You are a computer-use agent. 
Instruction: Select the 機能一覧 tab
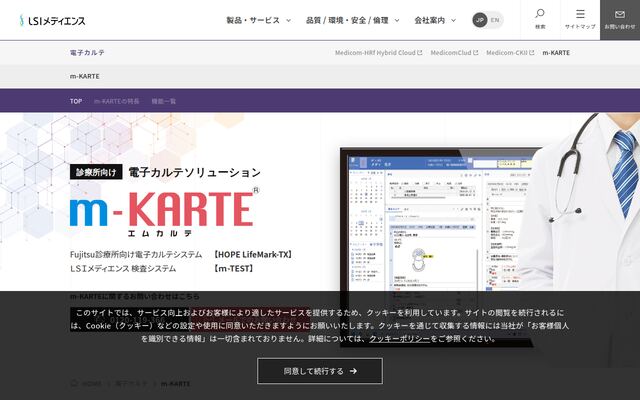coord(164,101)
